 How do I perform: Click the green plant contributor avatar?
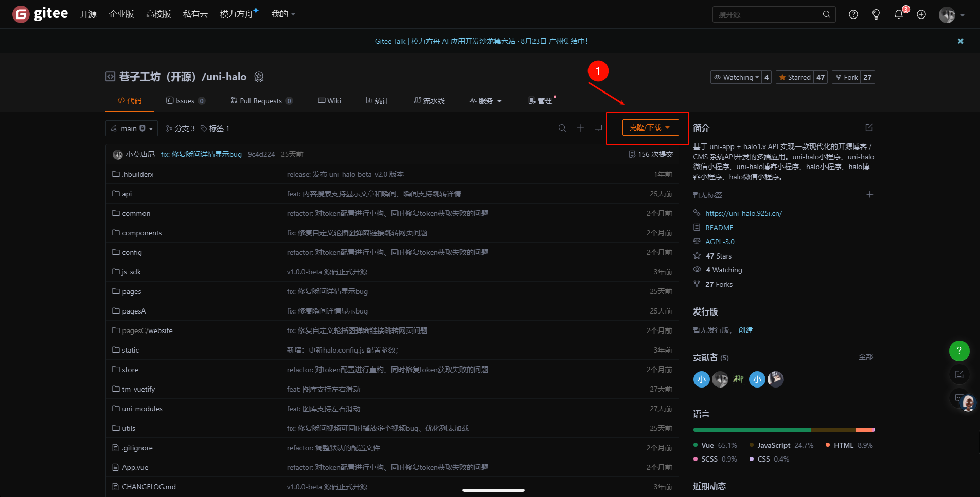[739, 379]
